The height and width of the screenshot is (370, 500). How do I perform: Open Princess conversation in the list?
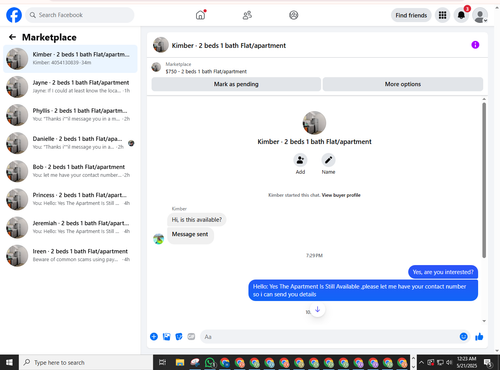coord(70,199)
